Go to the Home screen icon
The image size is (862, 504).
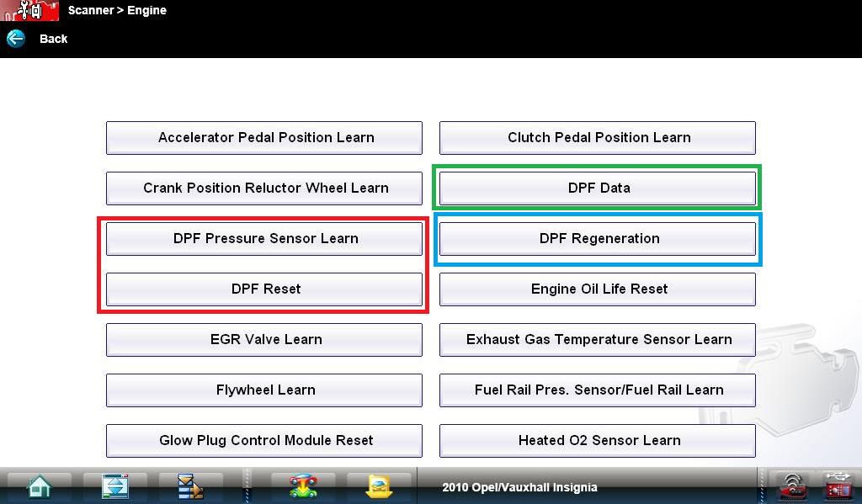(39, 486)
